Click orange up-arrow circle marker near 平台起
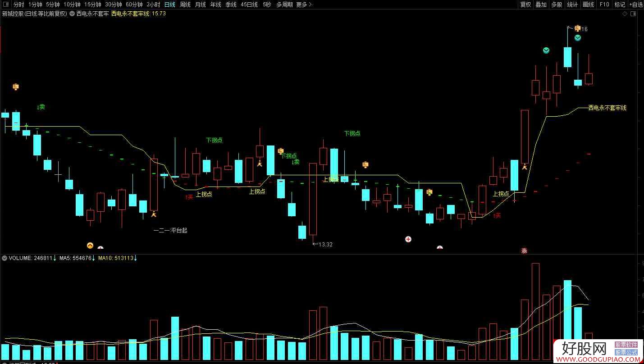The width and height of the screenshot is (644, 364). tap(90, 246)
